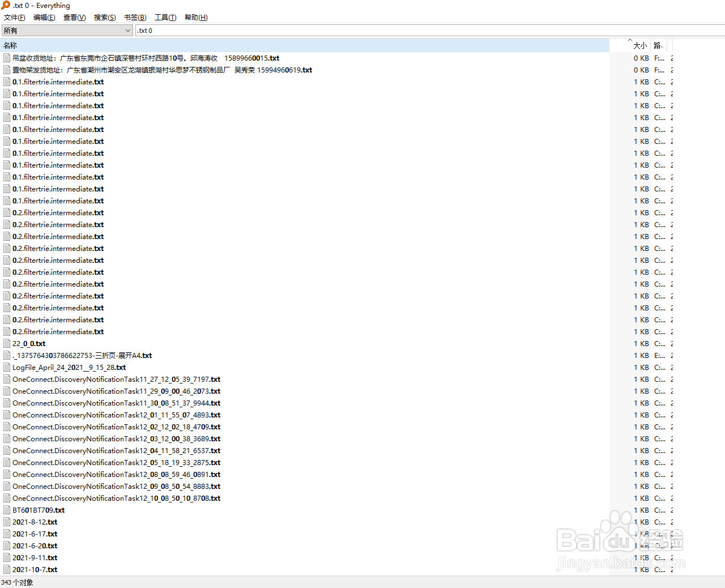Select file name 2021-10-7.txt

(x=35, y=570)
